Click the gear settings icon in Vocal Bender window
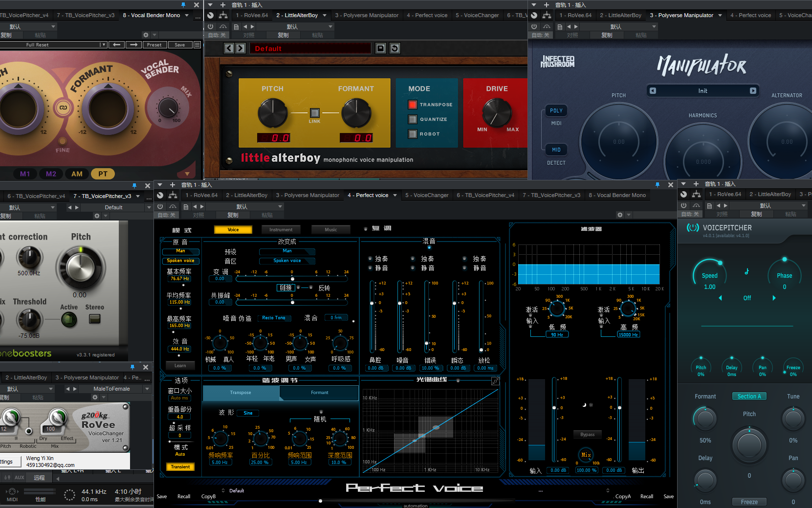 click(x=146, y=35)
